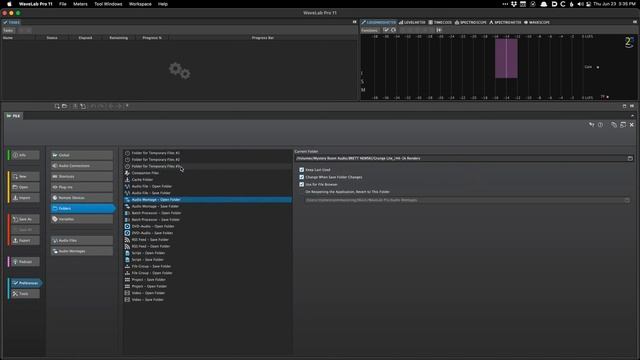Open Shortcuts preferences
The image size is (640, 360).
(82, 176)
